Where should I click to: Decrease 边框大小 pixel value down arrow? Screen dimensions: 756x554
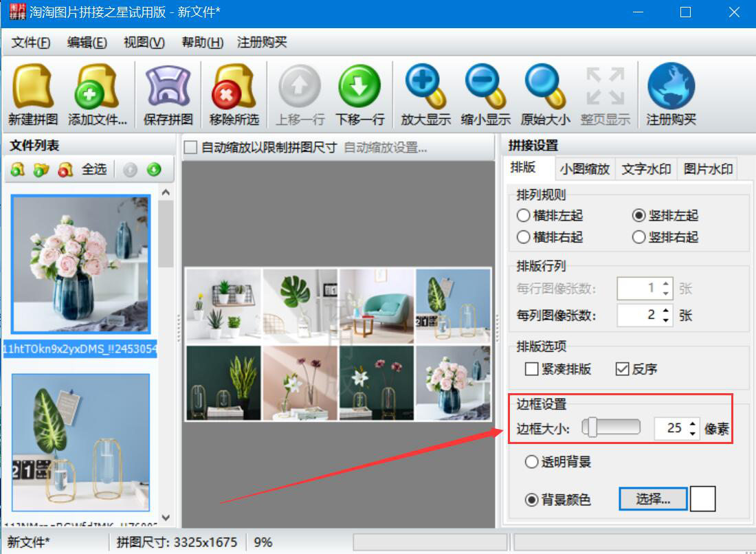[693, 434]
